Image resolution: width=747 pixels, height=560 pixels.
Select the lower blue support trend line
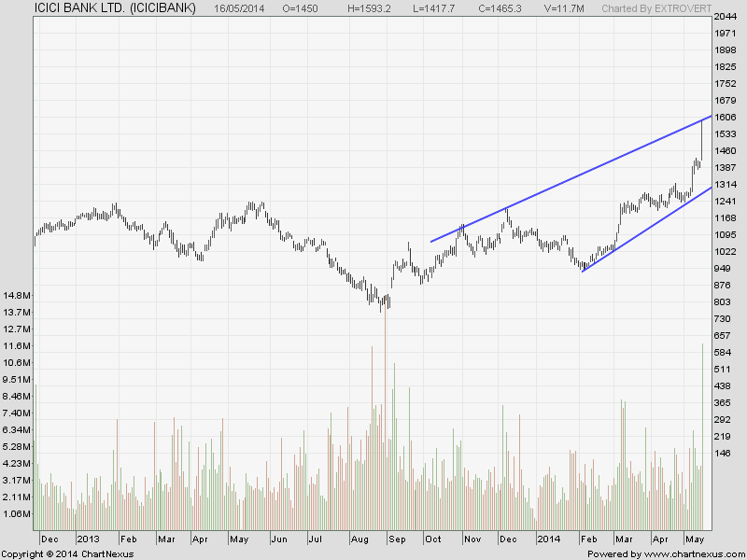pyautogui.click(x=644, y=231)
